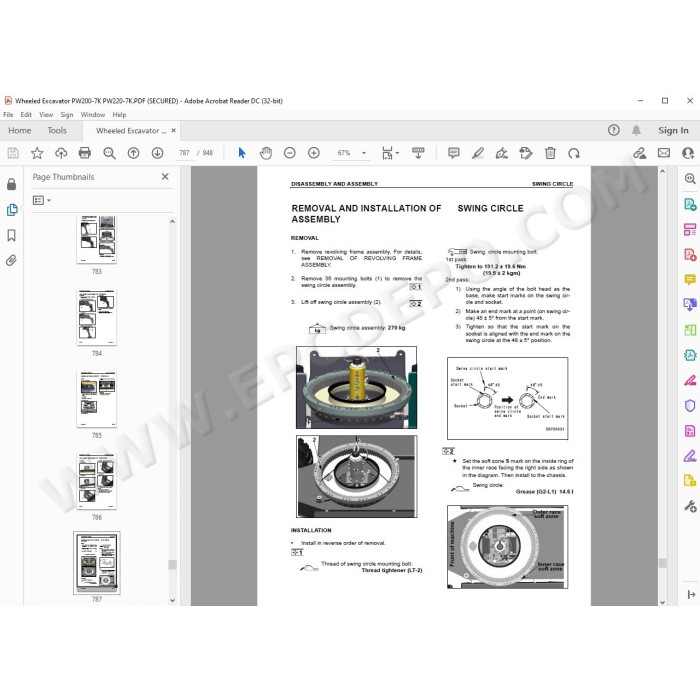Switch to the Home tab
The height and width of the screenshot is (700, 700).
point(20,130)
